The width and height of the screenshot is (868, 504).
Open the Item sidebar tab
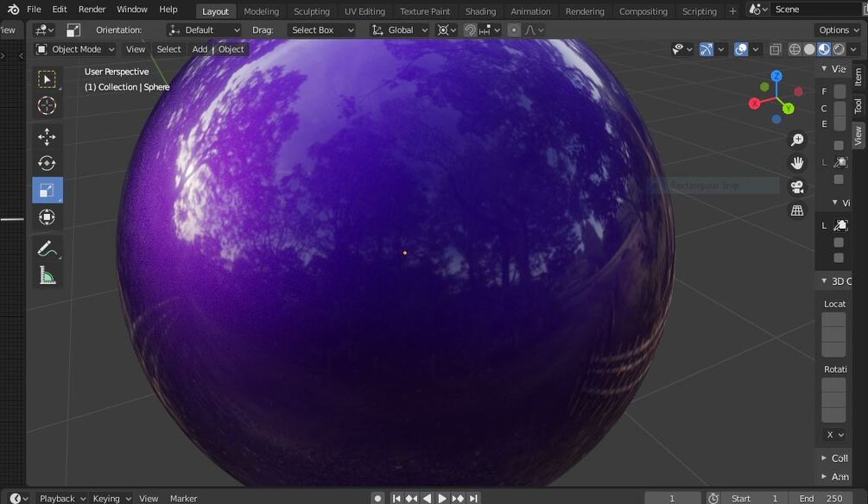point(858,76)
